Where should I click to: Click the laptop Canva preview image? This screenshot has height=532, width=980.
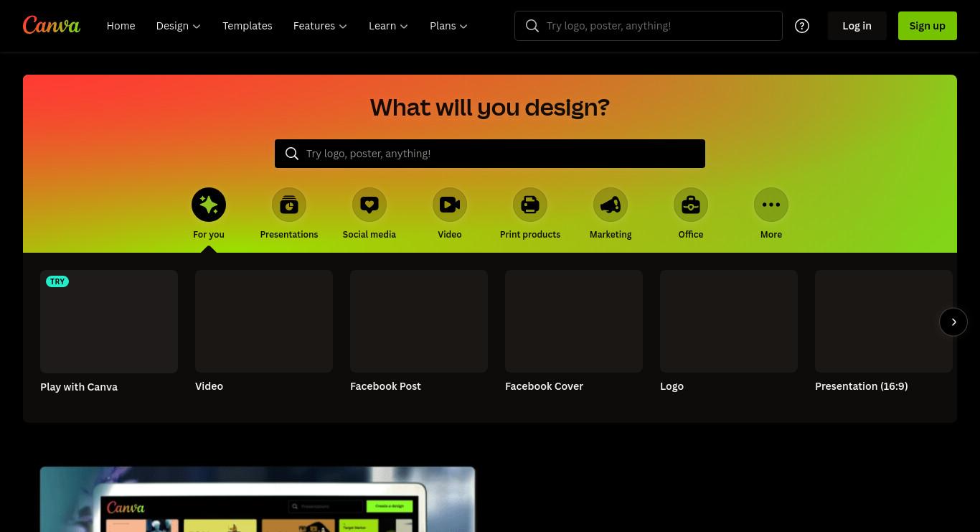click(x=258, y=500)
